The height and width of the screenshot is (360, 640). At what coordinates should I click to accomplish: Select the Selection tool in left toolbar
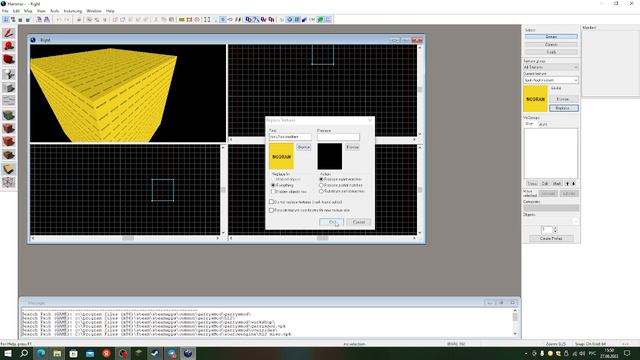[x=9, y=33]
